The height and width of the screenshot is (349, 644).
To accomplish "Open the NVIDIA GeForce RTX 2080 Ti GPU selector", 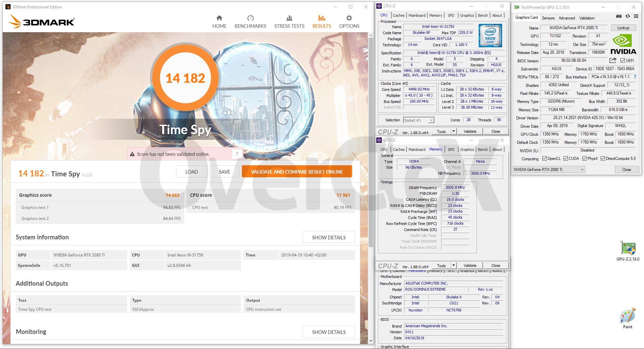I will [549, 169].
